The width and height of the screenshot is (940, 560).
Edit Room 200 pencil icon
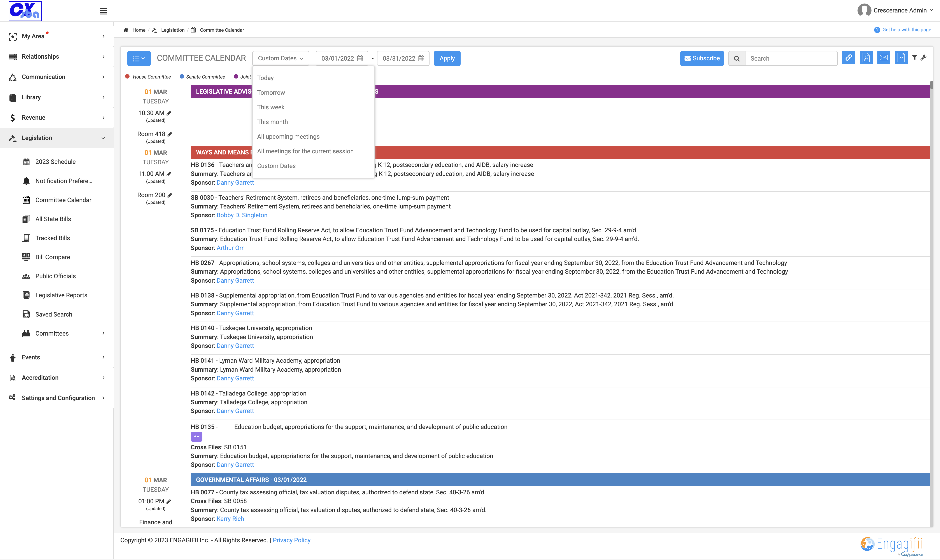[x=170, y=195]
